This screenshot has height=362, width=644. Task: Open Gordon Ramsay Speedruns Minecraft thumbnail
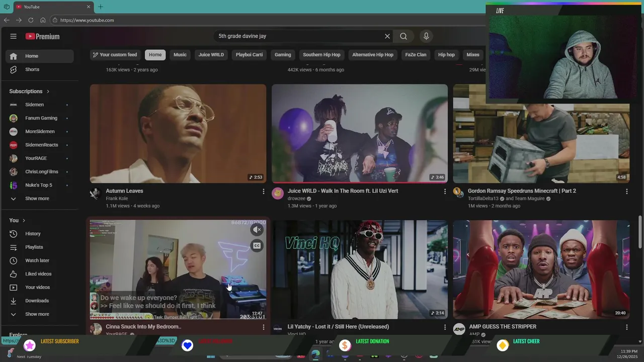click(541, 143)
